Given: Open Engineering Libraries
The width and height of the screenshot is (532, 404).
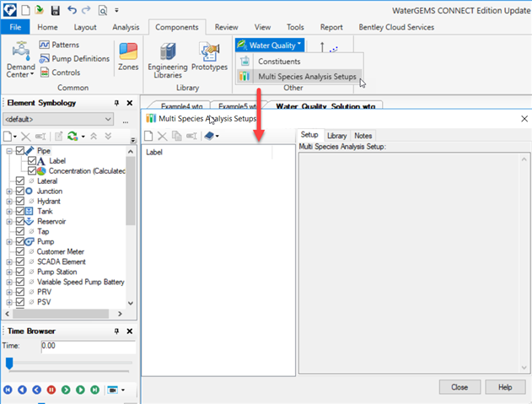Looking at the screenshot, I should (167, 59).
